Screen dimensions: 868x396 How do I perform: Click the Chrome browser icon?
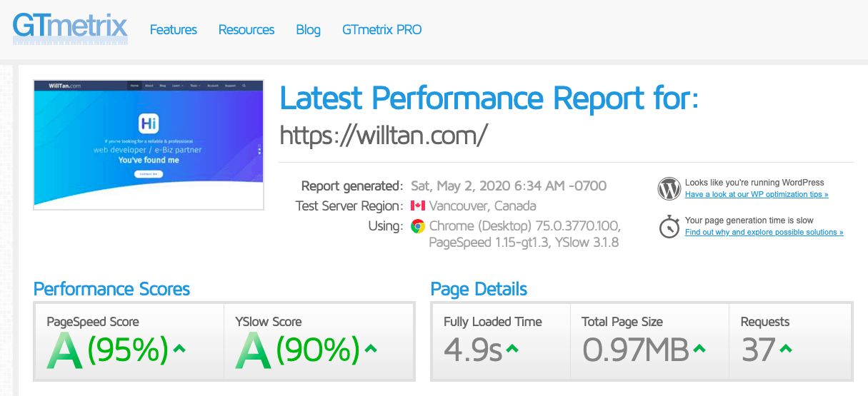click(418, 226)
